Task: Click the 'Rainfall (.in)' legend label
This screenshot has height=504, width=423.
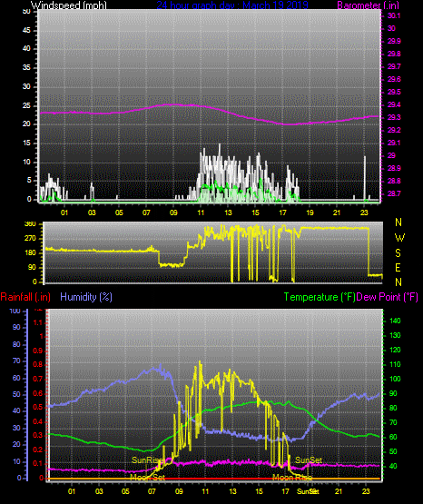Action: click(25, 297)
